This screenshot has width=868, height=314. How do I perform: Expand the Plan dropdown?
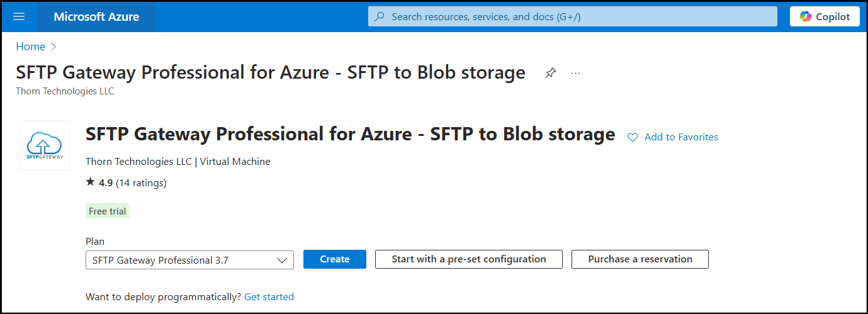coord(189,260)
